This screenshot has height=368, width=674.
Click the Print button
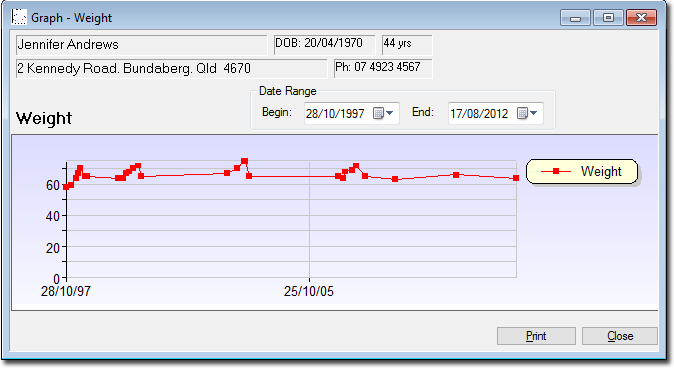[536, 336]
